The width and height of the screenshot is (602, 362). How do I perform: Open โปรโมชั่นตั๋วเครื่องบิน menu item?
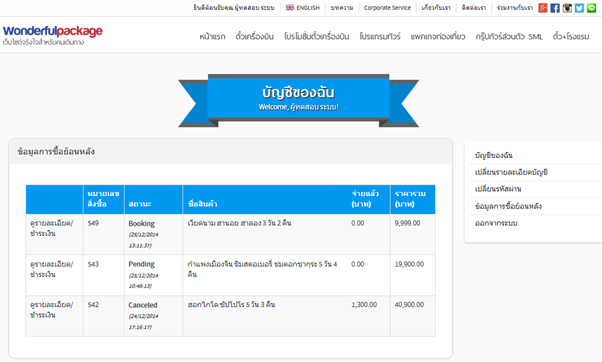317,36
